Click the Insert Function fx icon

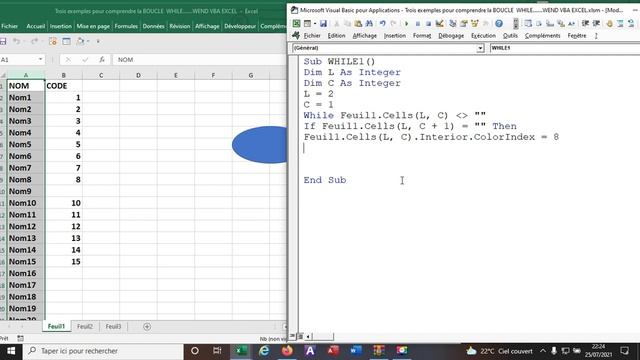[x=102, y=60]
